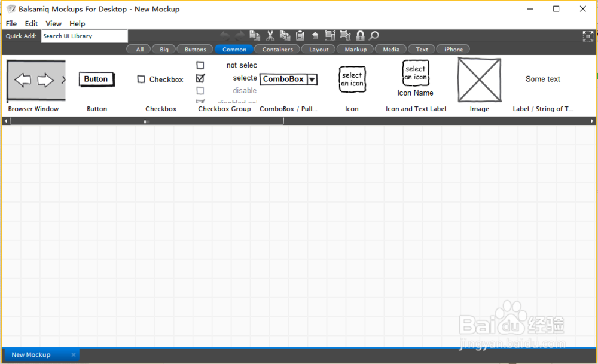Open the Help menu
Viewport: 598px width, 364px height.
[77, 24]
